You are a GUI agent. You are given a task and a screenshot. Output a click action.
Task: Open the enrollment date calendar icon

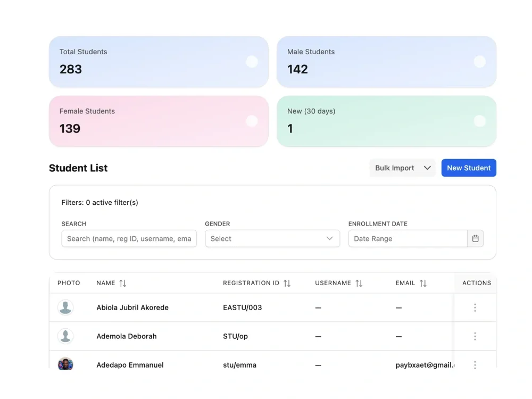[x=475, y=238]
